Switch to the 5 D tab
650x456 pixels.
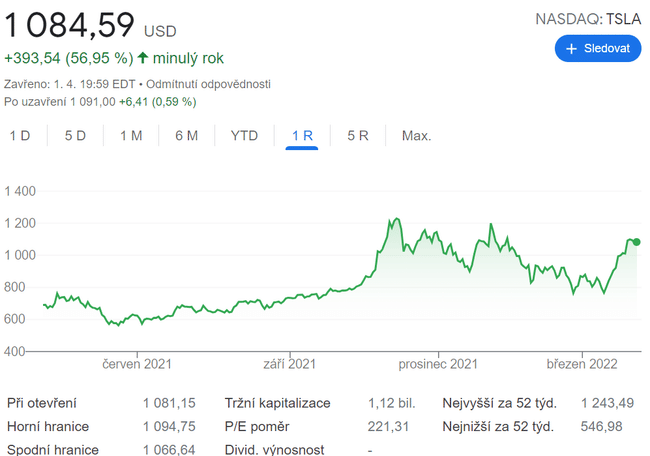75,136
